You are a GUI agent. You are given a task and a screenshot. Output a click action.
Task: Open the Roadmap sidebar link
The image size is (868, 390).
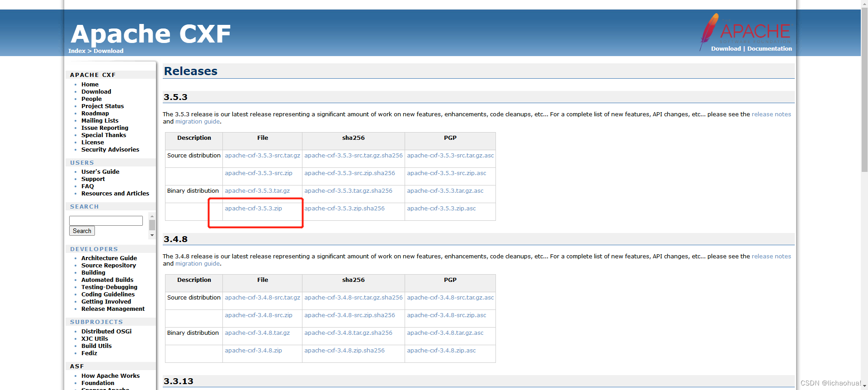95,114
